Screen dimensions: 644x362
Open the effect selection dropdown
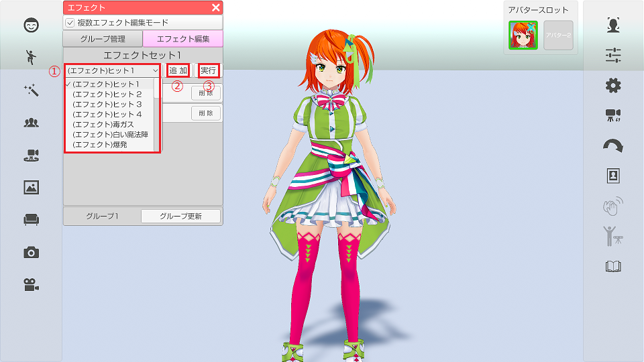click(x=113, y=70)
